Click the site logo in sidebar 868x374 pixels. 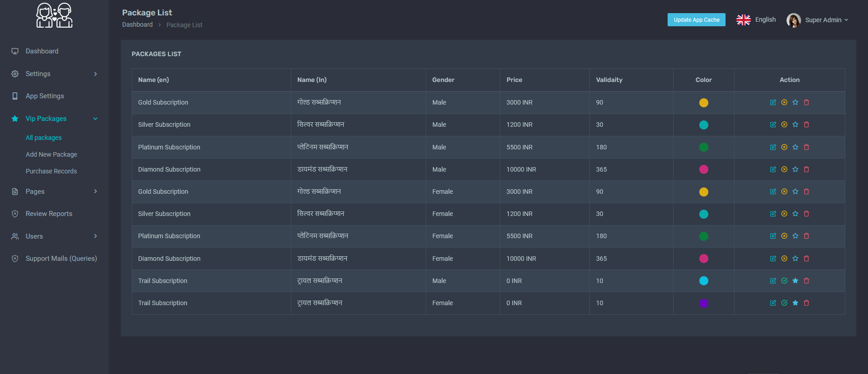pos(54,16)
